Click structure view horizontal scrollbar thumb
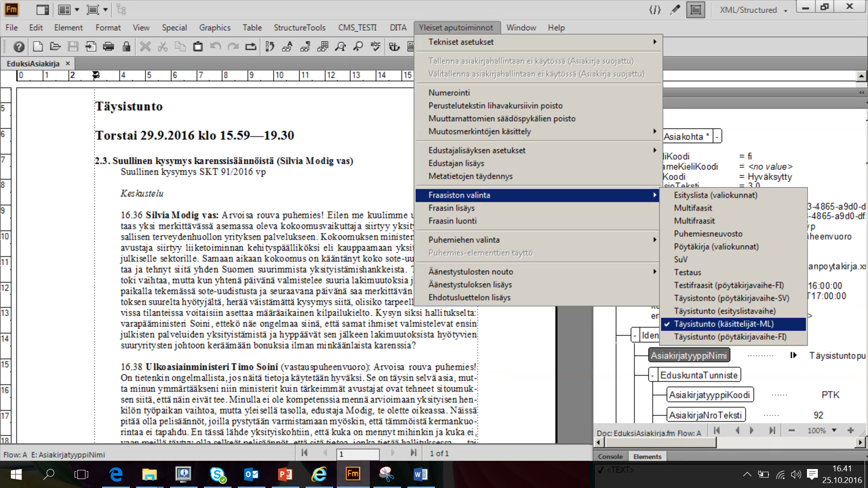Viewport: 868px width, 488px height. click(660, 443)
